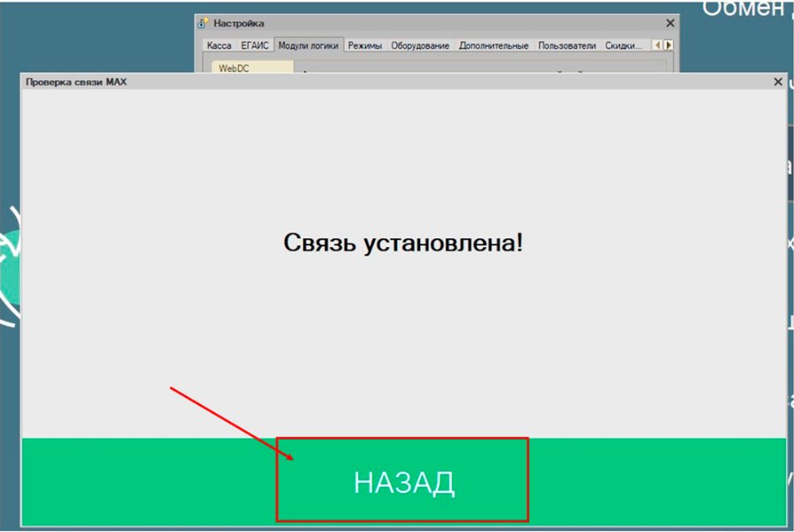The image size is (794, 532).
Task: Switch to the Дополнительные tab
Action: pyautogui.click(x=493, y=46)
